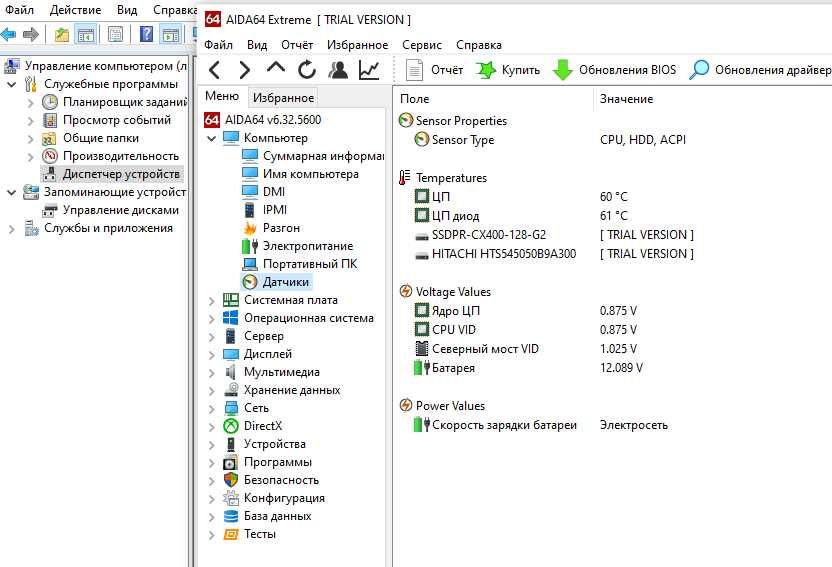This screenshot has height=567, width=832.
Task: Select the База данных tree item
Action: click(x=278, y=517)
